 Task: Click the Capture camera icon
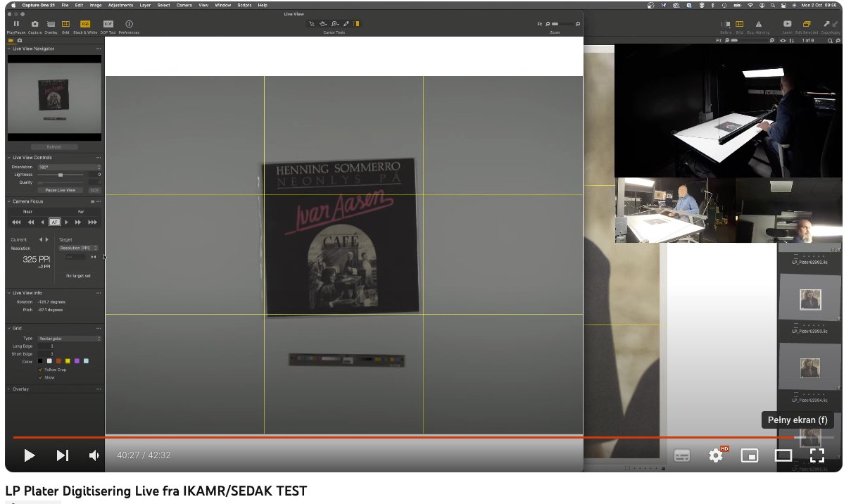pos(35,24)
